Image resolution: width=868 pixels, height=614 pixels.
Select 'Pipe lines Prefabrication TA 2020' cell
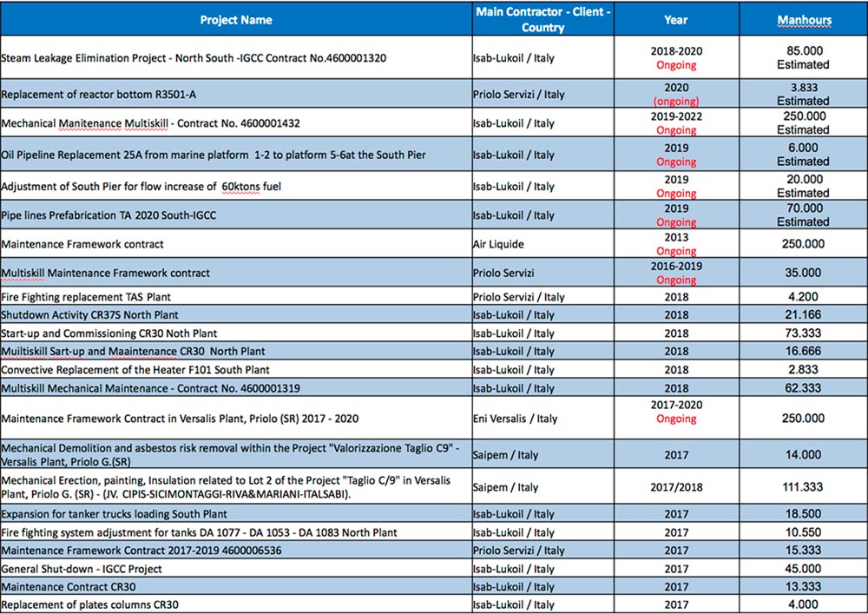236,215
